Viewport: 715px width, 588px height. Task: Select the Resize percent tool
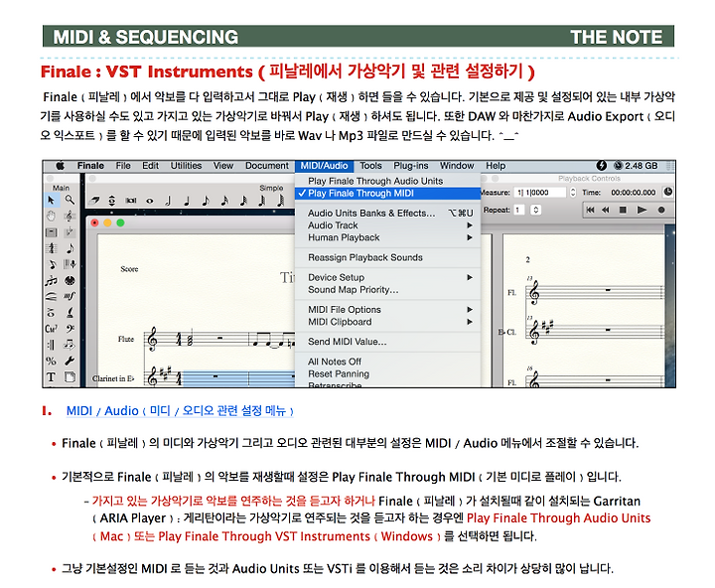(x=51, y=361)
